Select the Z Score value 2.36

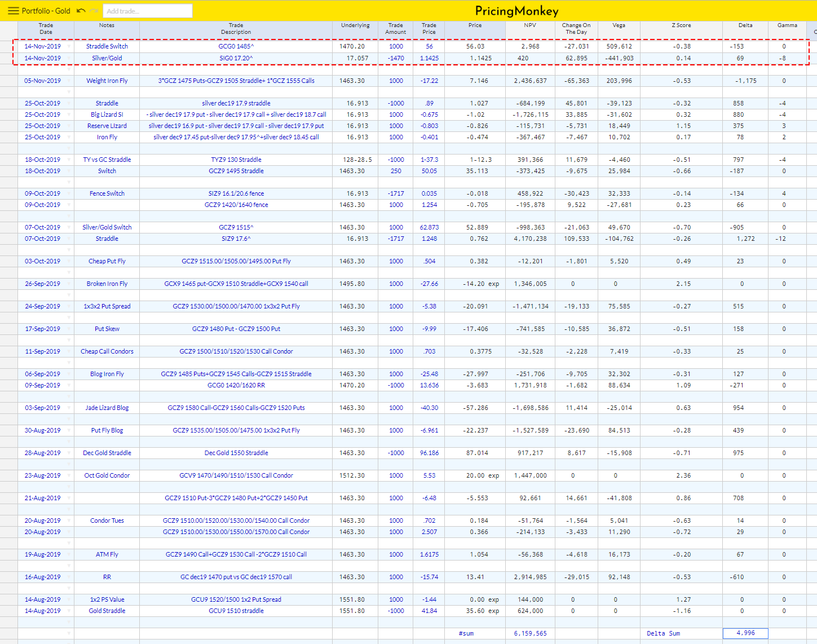click(681, 475)
